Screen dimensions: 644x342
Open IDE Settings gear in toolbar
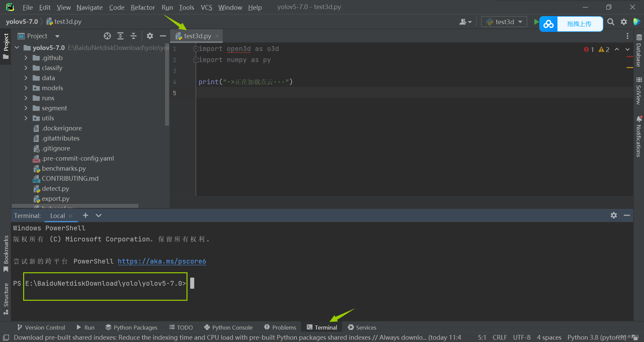(x=624, y=22)
